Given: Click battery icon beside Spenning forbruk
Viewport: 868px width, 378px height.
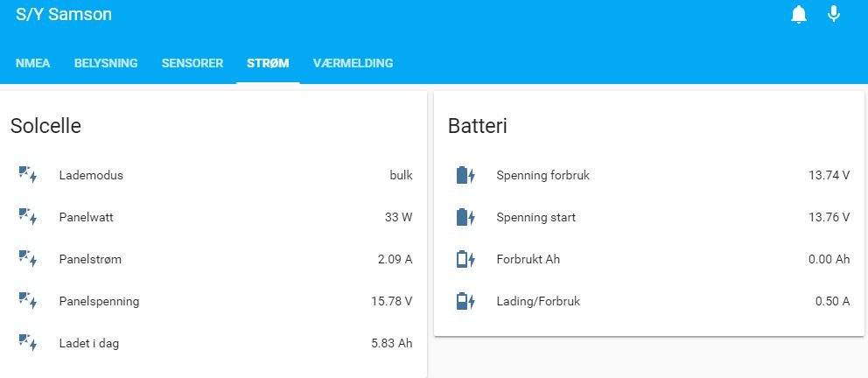Looking at the screenshot, I should tap(465, 175).
